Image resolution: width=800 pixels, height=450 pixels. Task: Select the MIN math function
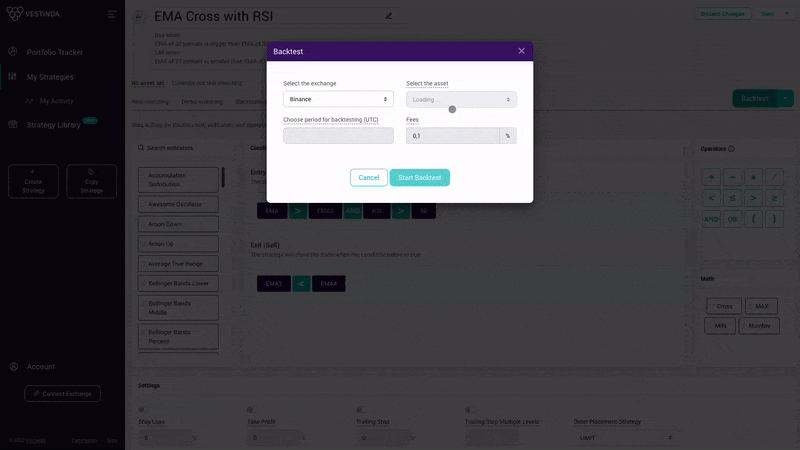click(x=720, y=326)
